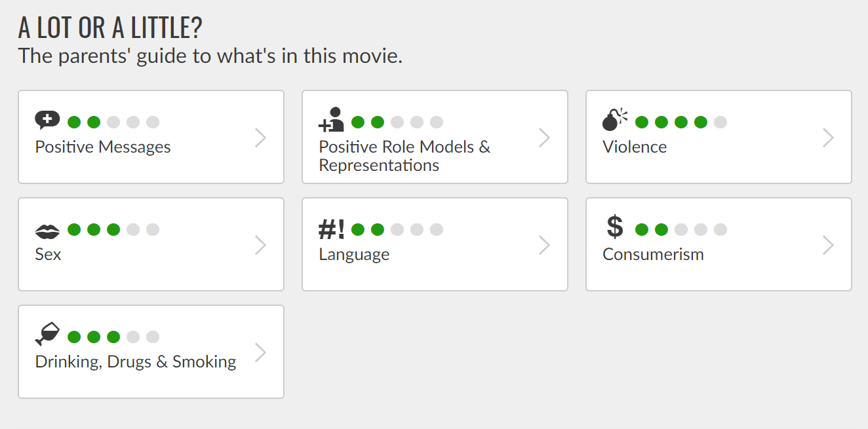Open Positive Role Models & Representations text
This screenshot has height=429, width=868.
[404, 156]
